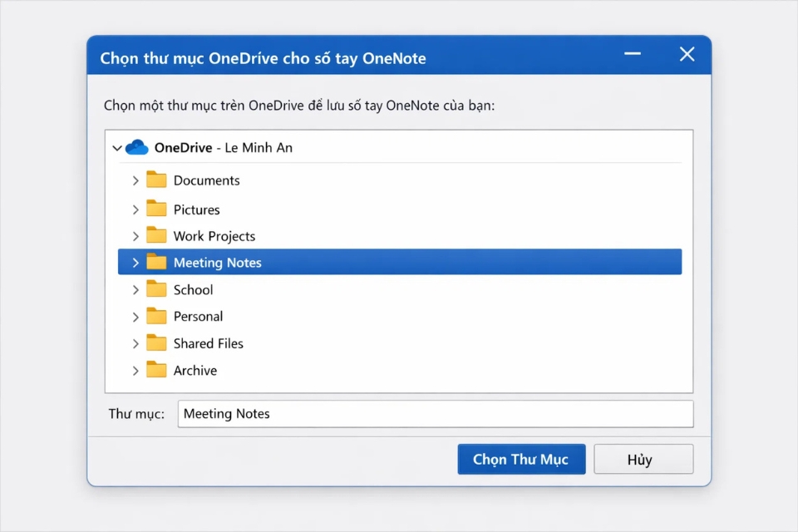Viewport: 798px width, 532px height.
Task: Collapse the OneDrive - Le Minh An root node
Action: point(117,147)
